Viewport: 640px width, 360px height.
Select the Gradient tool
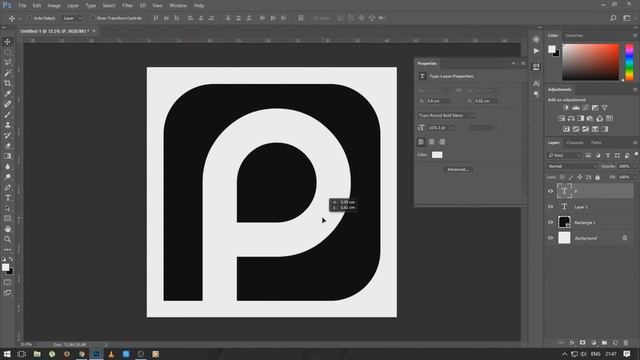pos(7,156)
